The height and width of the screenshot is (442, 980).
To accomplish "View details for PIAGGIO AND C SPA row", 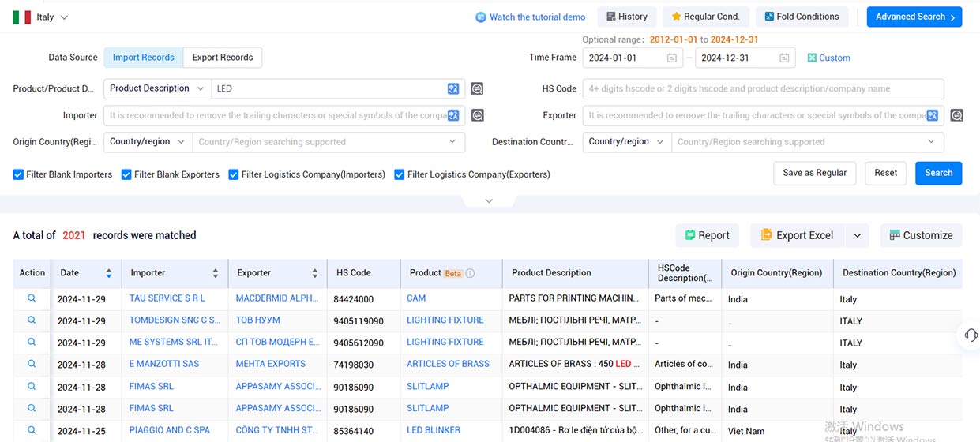I will click(x=32, y=430).
